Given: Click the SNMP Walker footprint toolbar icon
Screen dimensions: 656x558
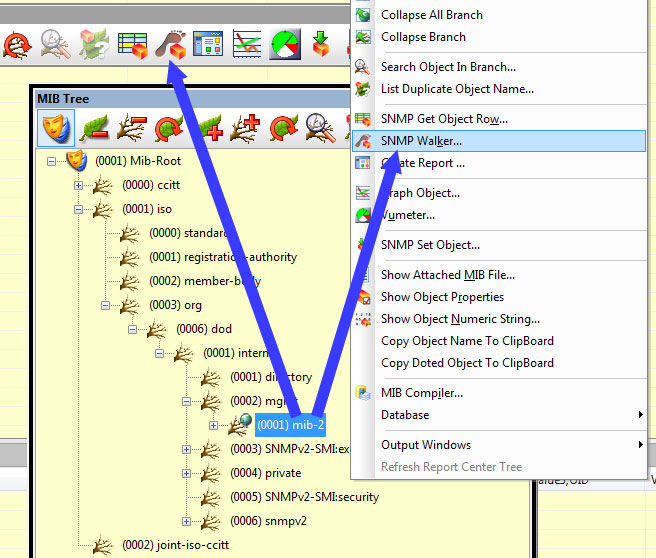Looking at the screenshot, I should click(171, 44).
